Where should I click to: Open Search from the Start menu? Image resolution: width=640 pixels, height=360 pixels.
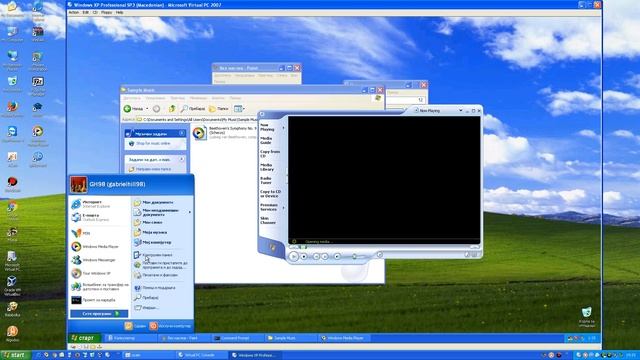tap(162, 298)
